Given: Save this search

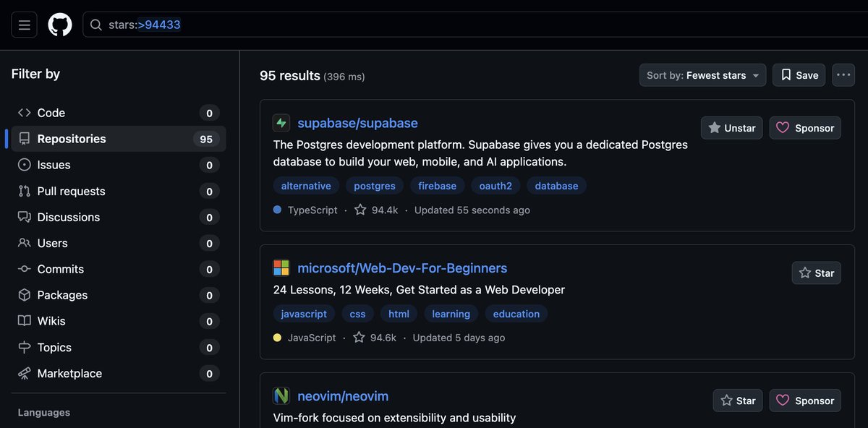Looking at the screenshot, I should tap(799, 75).
